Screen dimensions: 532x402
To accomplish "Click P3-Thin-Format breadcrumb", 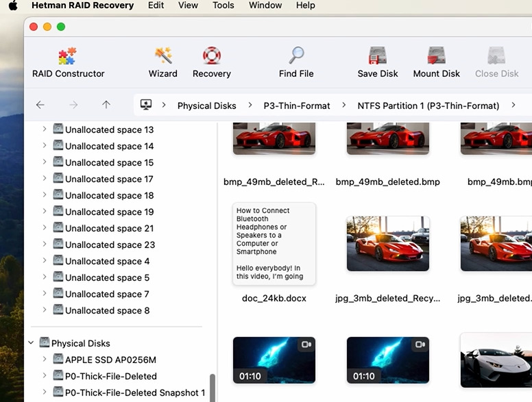I will tap(297, 105).
